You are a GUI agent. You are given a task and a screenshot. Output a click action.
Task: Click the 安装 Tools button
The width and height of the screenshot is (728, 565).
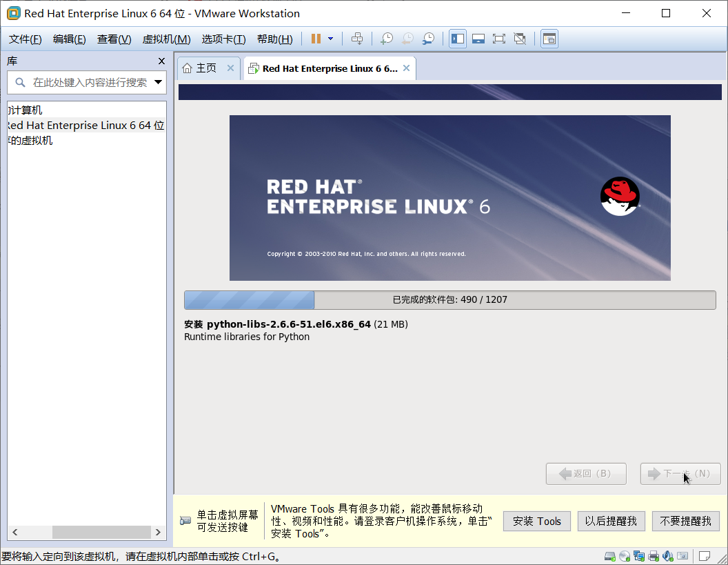tap(537, 522)
